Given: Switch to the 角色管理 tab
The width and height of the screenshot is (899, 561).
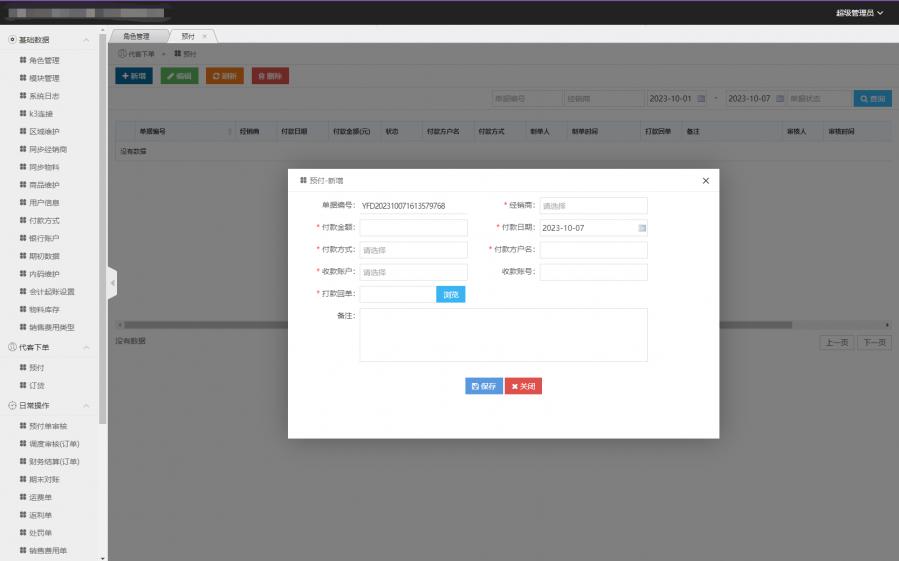Looking at the screenshot, I should pos(137,36).
